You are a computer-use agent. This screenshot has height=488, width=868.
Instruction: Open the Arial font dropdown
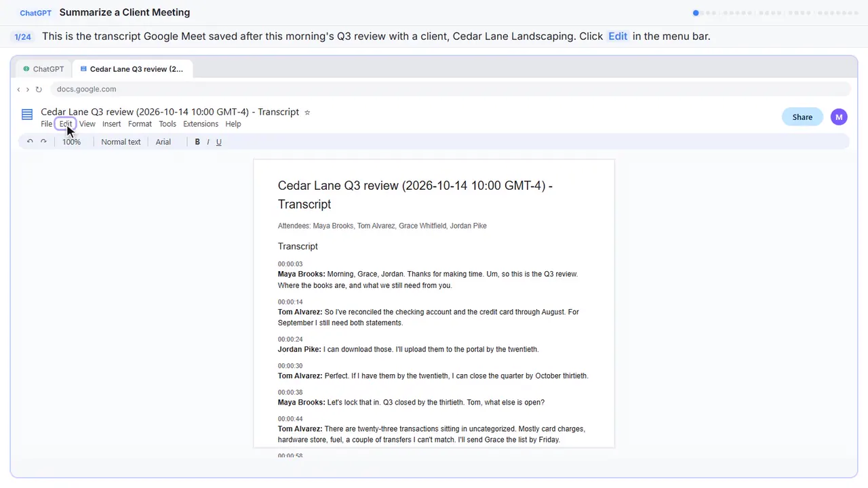(163, 142)
